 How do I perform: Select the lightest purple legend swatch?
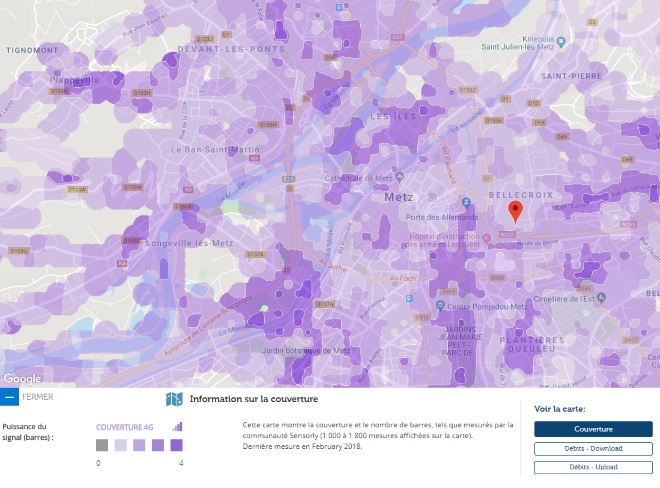tap(121, 445)
